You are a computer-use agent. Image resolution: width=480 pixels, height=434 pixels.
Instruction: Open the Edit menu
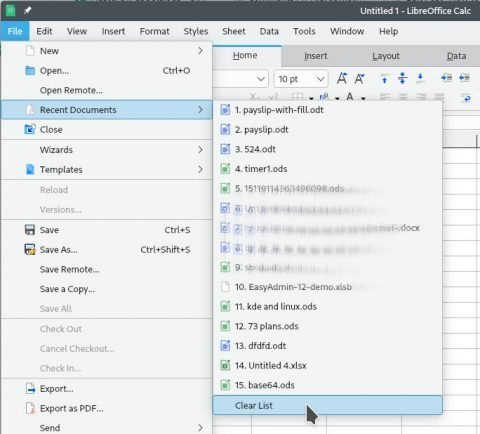(x=44, y=31)
